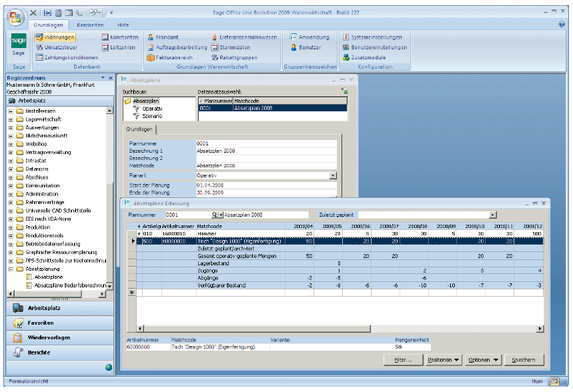573x392 pixels.
Task: Click the Filter... button
Action: pos(404,360)
